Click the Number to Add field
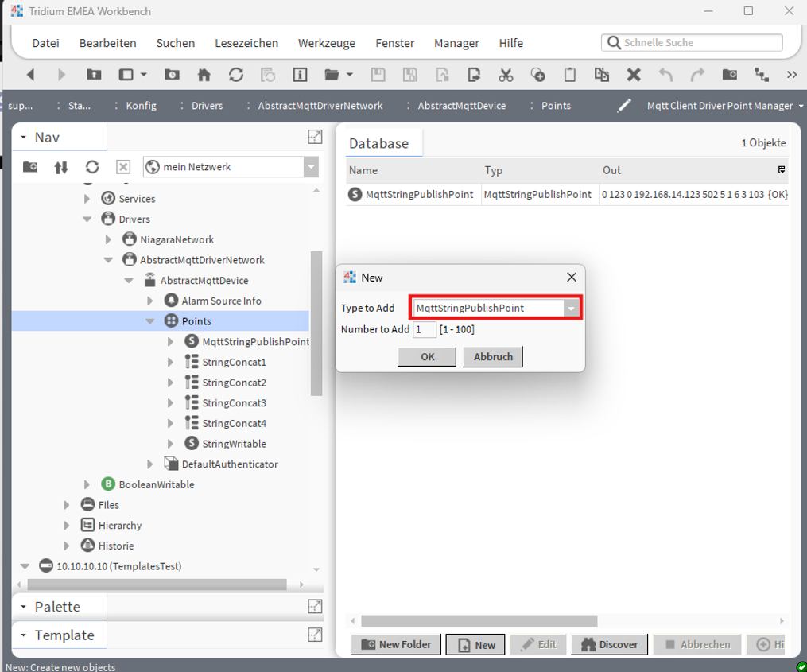This screenshot has width=807, height=672. (425, 329)
